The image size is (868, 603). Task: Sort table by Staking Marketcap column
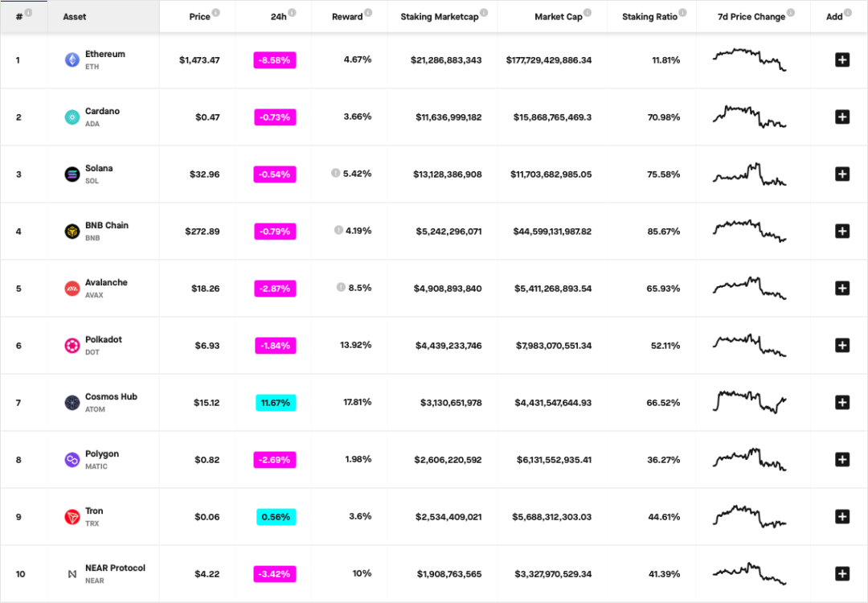[x=439, y=17]
